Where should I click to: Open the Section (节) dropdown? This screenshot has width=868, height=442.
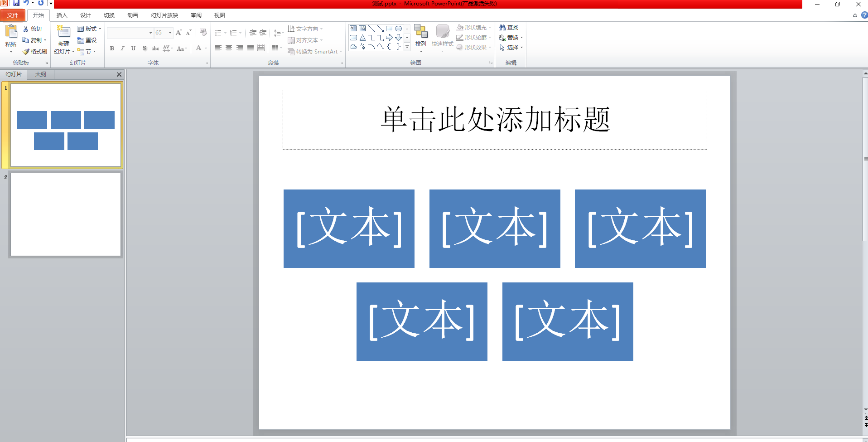tap(87, 51)
